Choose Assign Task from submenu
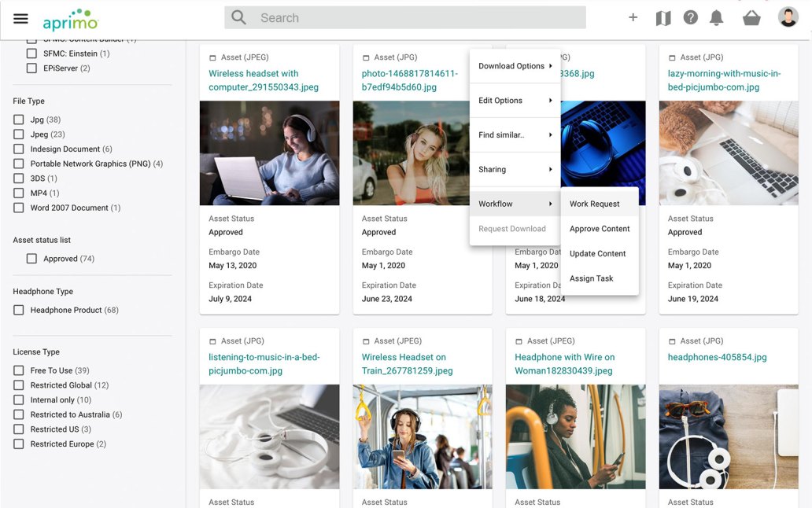The image size is (812, 508). pos(600,278)
